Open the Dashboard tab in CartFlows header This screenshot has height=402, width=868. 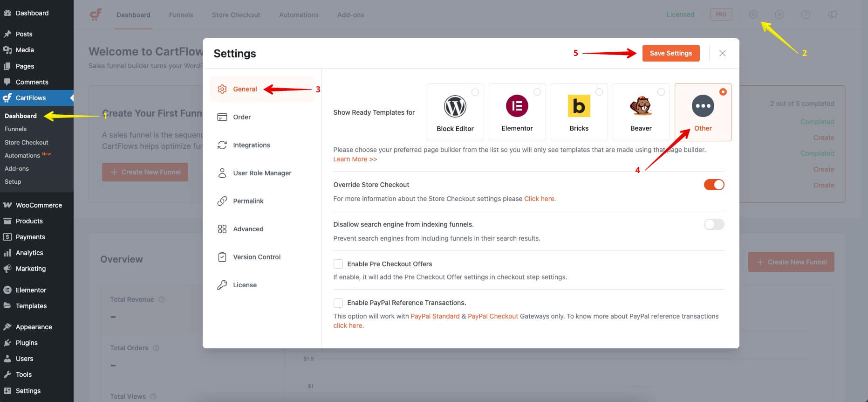pyautogui.click(x=133, y=15)
